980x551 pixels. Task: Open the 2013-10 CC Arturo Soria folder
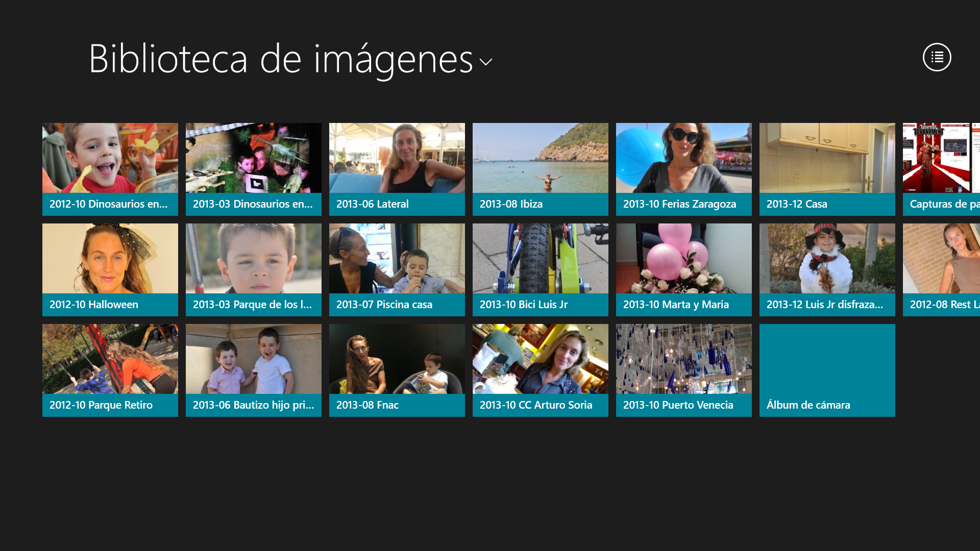coord(541,370)
